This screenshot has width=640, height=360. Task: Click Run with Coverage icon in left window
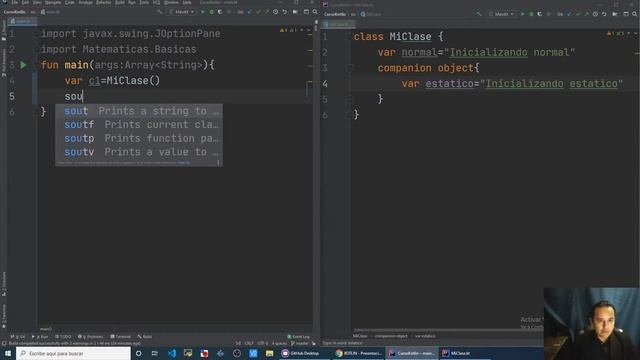click(x=220, y=12)
